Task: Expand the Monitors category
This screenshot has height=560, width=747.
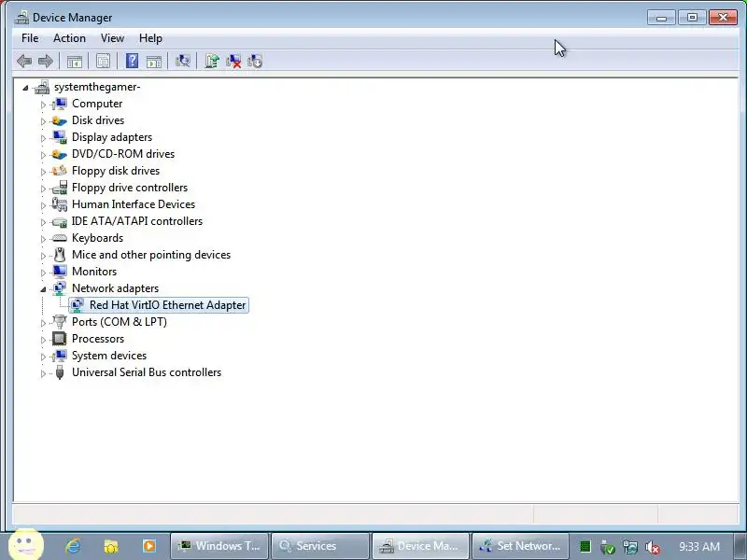Action: click(x=43, y=273)
